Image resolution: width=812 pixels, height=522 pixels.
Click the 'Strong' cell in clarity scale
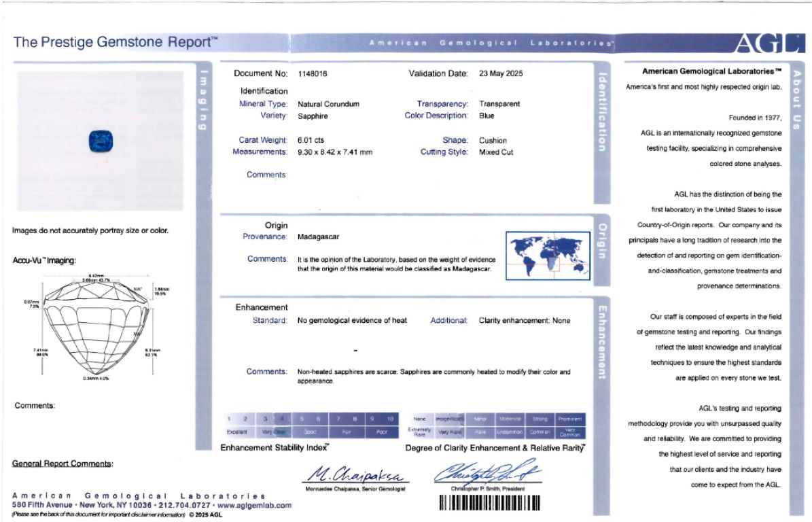point(540,419)
